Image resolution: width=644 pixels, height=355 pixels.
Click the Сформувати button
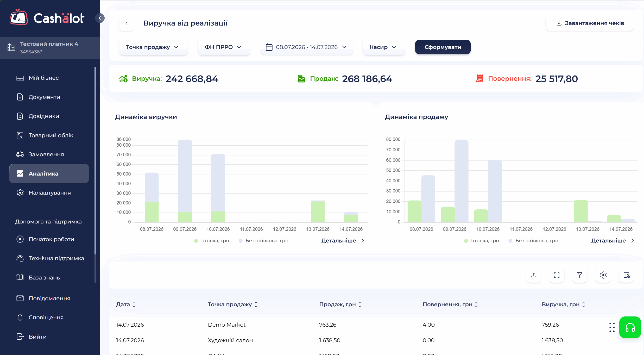(x=443, y=47)
